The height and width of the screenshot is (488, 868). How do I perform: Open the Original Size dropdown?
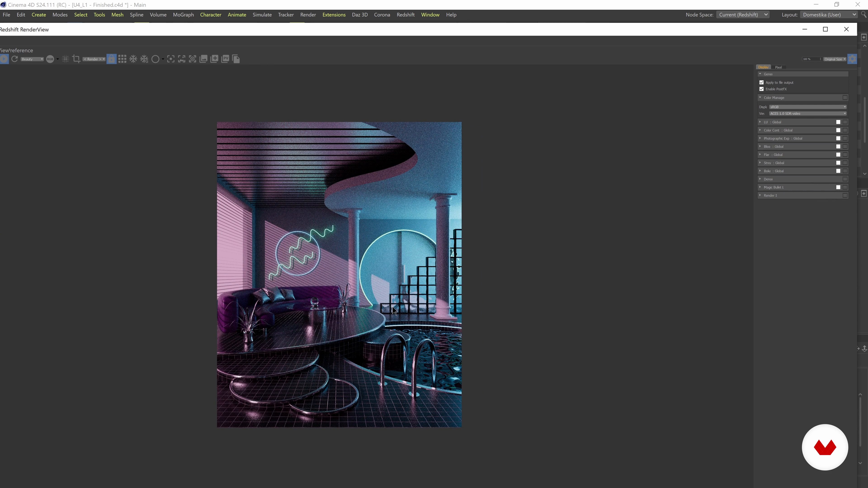tap(835, 59)
